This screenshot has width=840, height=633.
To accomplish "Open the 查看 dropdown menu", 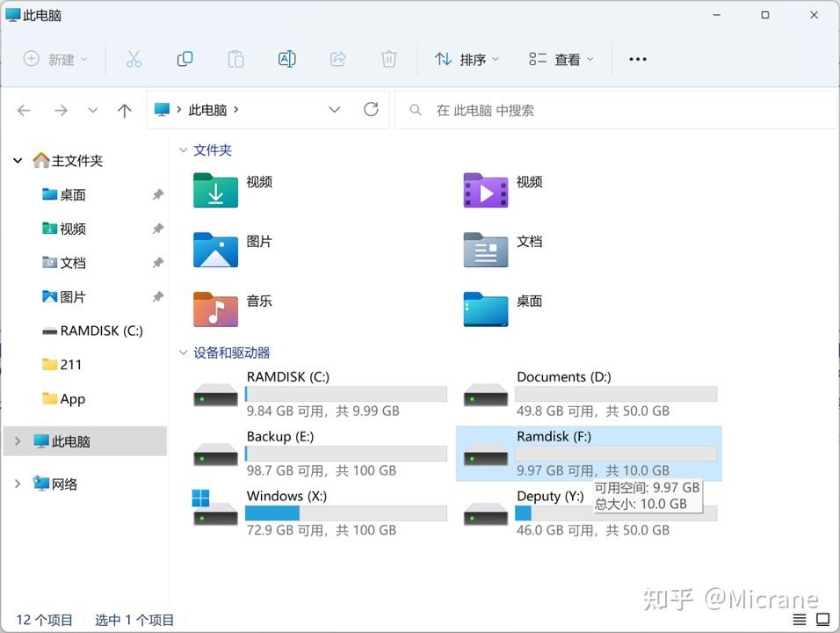I will pyautogui.click(x=560, y=59).
